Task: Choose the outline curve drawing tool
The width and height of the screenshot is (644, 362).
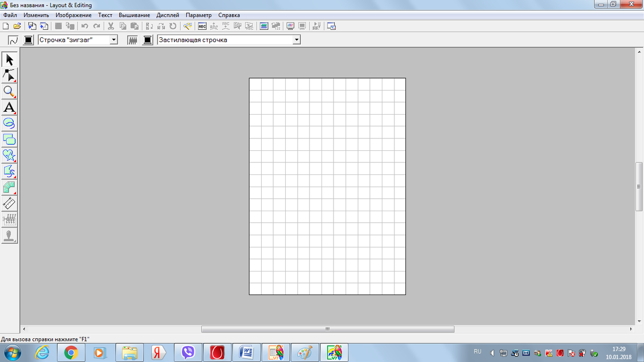Action: 10,171
